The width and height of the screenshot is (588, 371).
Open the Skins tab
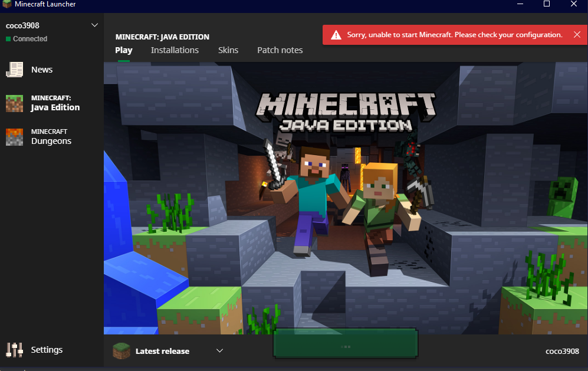(228, 50)
